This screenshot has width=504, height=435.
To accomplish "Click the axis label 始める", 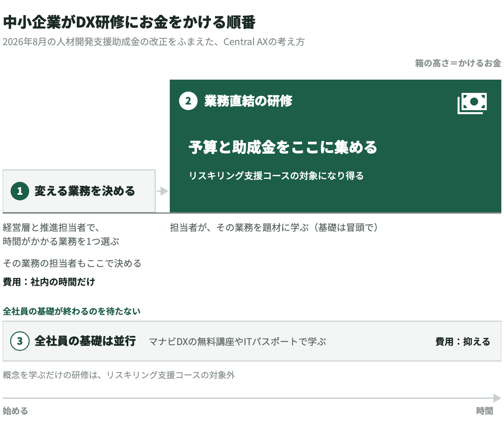I will 16,411.
